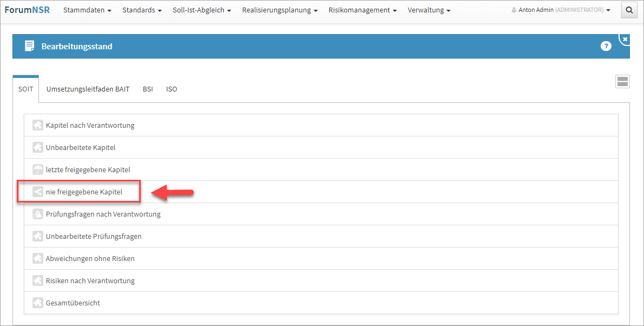Open the help question mark icon
Screen dimensions: 644x326
(x=606, y=47)
